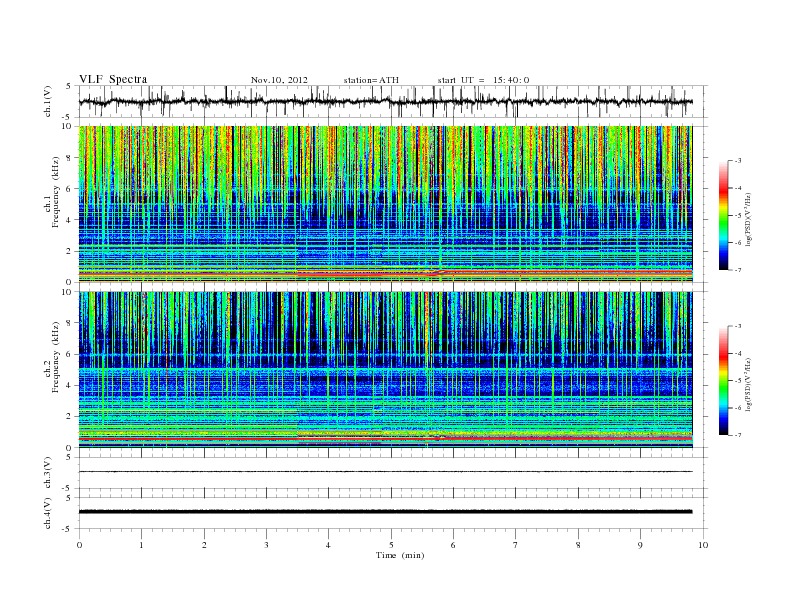
Task: Click time axis tick label '2'
Action: click(204, 545)
